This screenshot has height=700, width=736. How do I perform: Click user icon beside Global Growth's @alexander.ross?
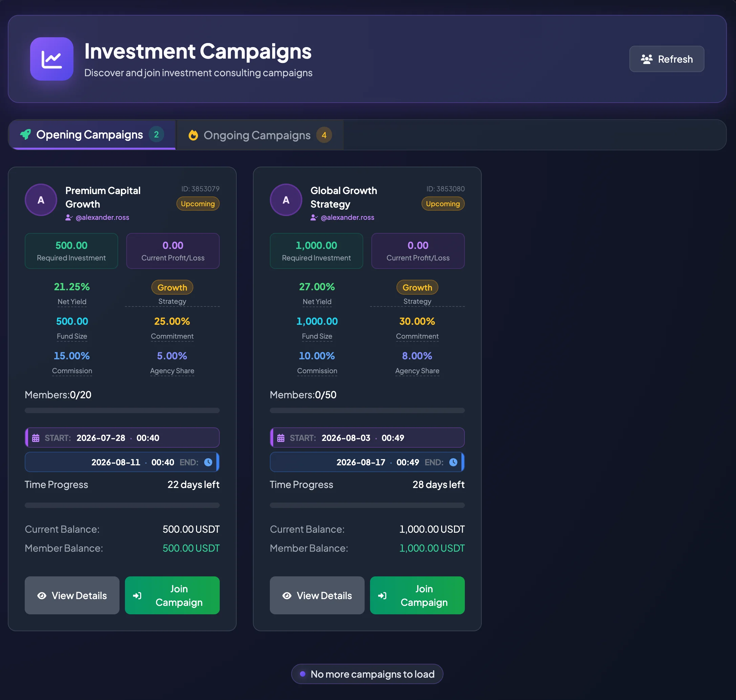[314, 217]
